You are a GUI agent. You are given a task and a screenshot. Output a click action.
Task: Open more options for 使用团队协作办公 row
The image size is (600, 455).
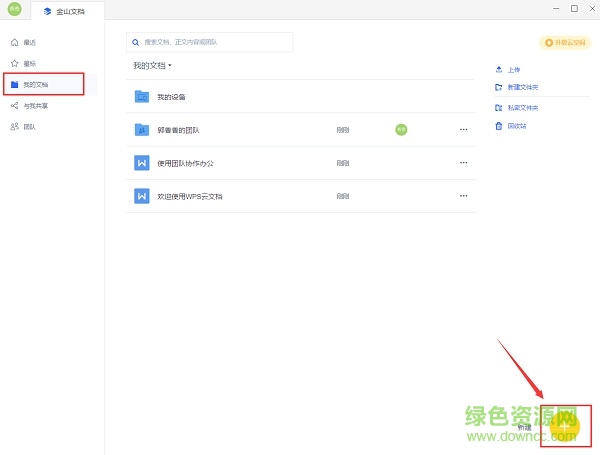463,163
